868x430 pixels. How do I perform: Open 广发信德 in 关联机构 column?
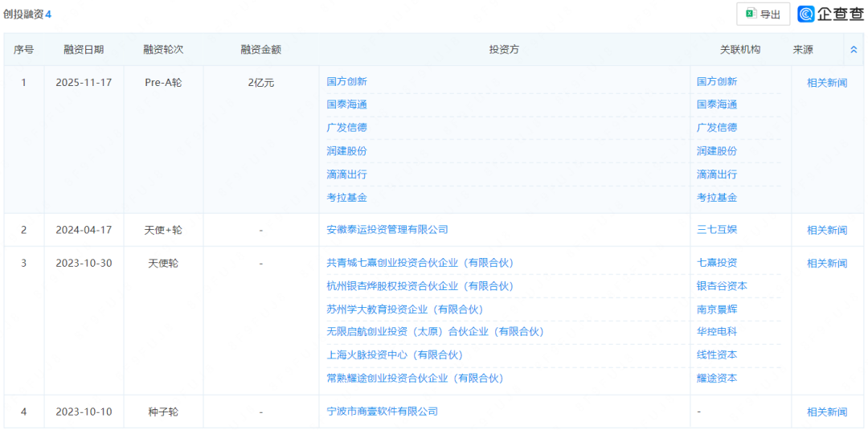pos(717,128)
